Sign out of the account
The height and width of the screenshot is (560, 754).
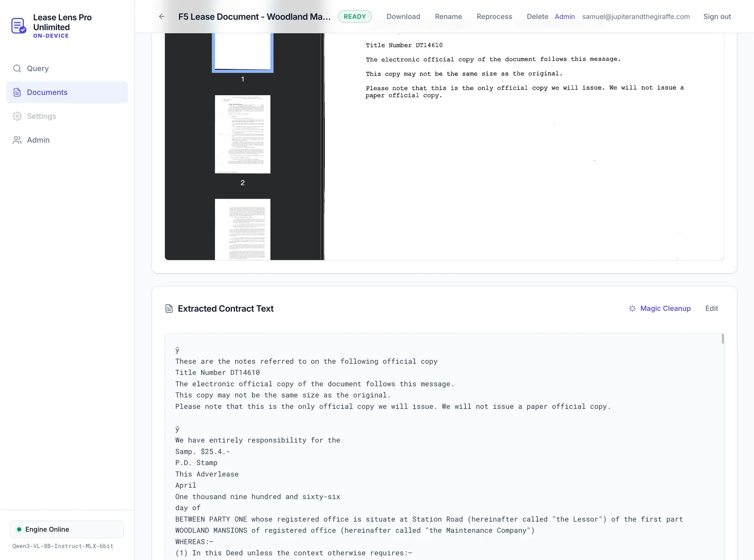(717, 17)
